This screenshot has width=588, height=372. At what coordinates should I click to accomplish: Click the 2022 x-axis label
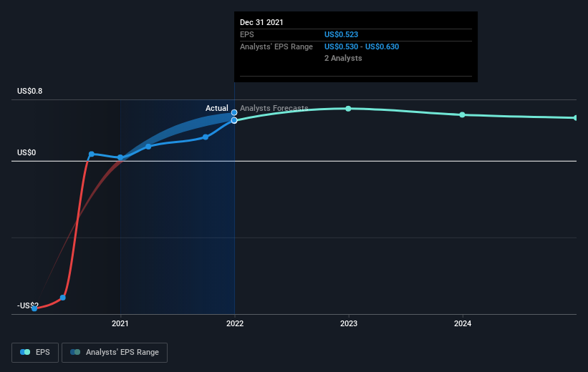[x=235, y=323]
